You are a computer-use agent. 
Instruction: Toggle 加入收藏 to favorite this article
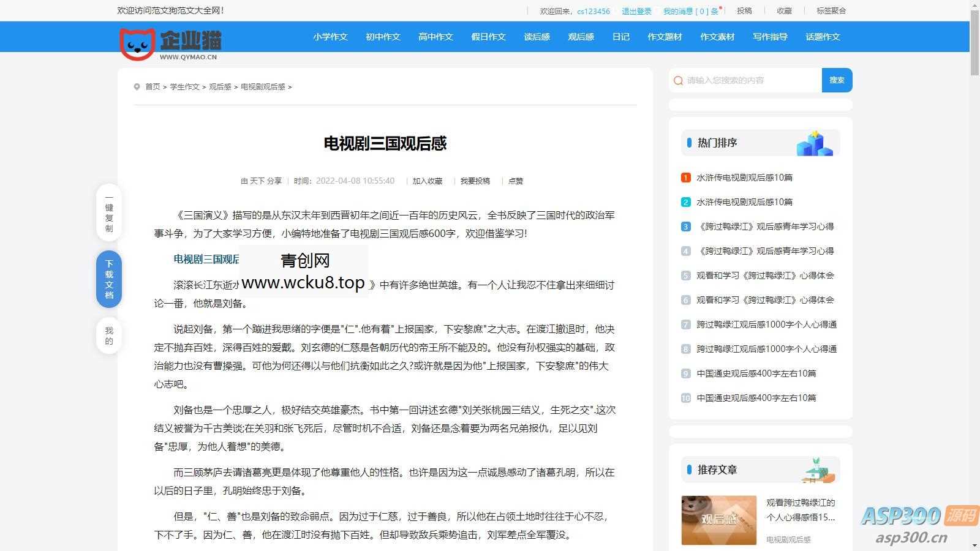click(427, 181)
